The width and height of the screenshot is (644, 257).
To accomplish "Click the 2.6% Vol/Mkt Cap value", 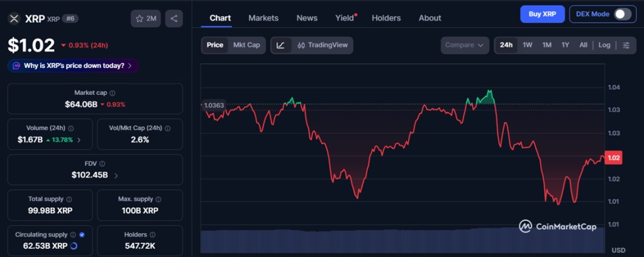I will click(x=140, y=139).
